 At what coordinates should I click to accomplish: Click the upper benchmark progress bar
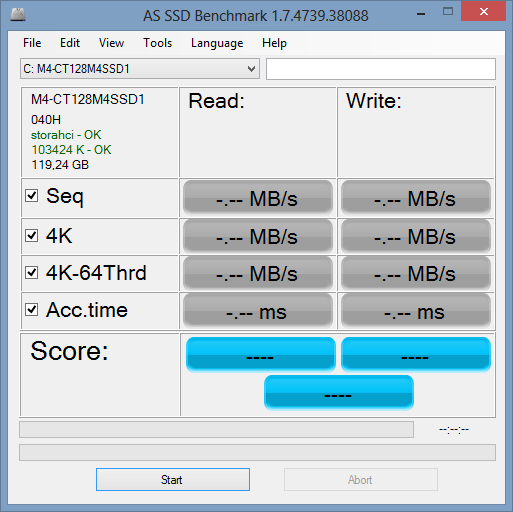(x=216, y=430)
